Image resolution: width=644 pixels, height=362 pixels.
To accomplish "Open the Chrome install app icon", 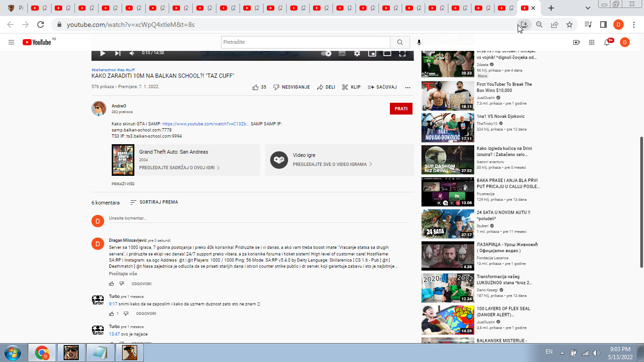I will pos(524,25).
